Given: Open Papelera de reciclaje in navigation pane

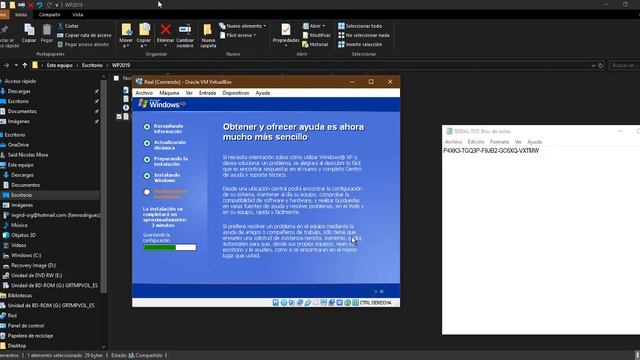Looking at the screenshot, I should (30, 336).
